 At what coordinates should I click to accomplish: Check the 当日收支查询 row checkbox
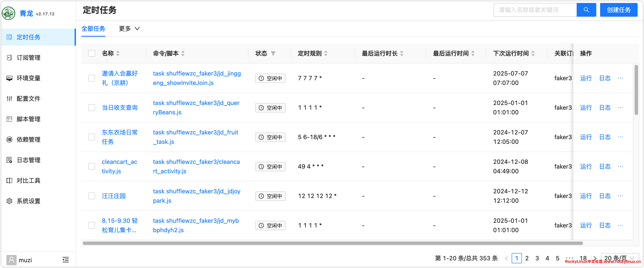[x=91, y=108]
